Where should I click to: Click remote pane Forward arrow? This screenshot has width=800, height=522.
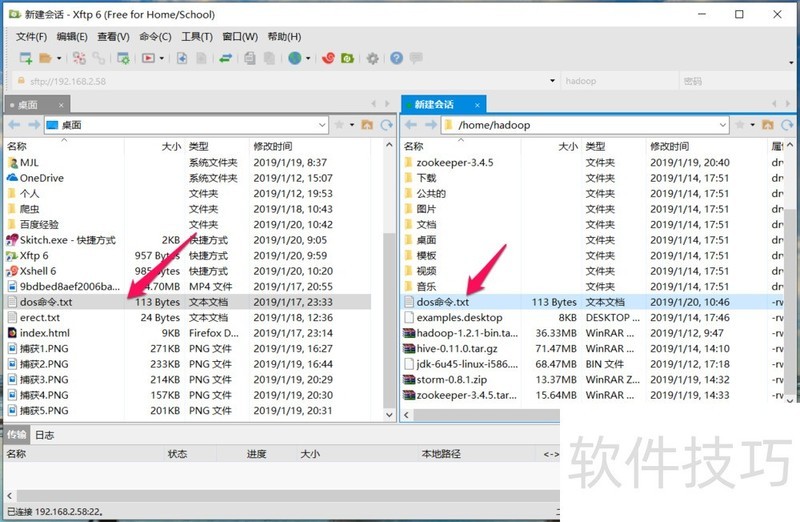[x=431, y=125]
